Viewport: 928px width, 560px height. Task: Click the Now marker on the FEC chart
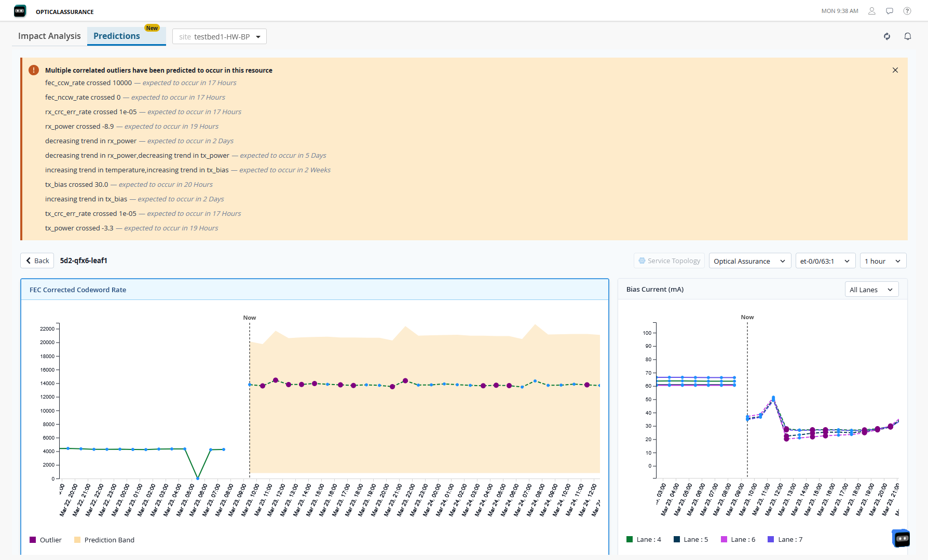pos(249,317)
